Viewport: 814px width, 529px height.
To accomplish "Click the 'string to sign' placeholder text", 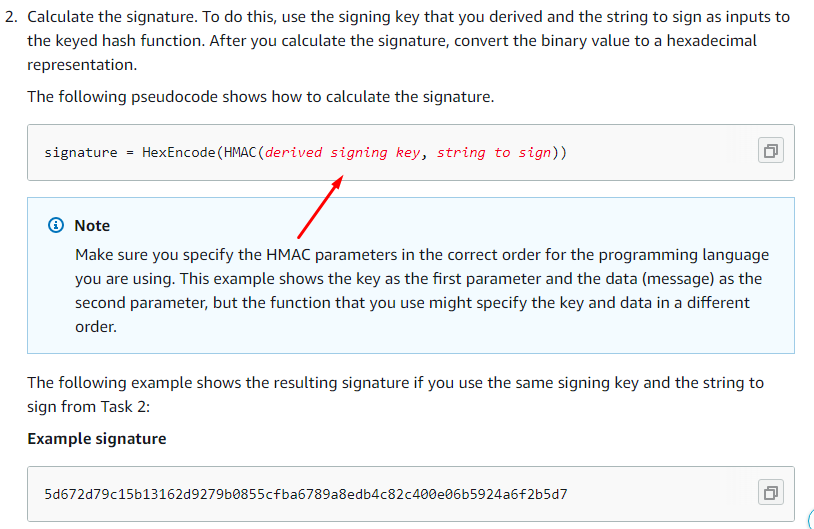I will pyautogui.click(x=494, y=153).
